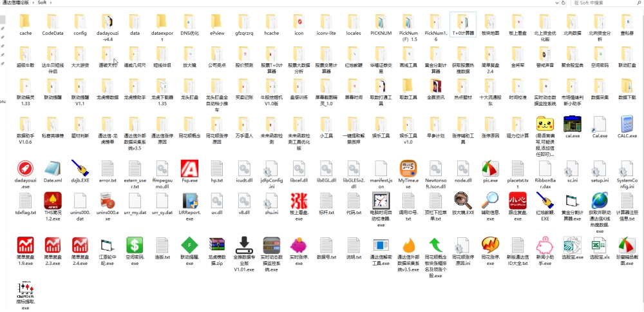
Task: Open cal.exe calculator grid icon
Action: [x=572, y=124]
